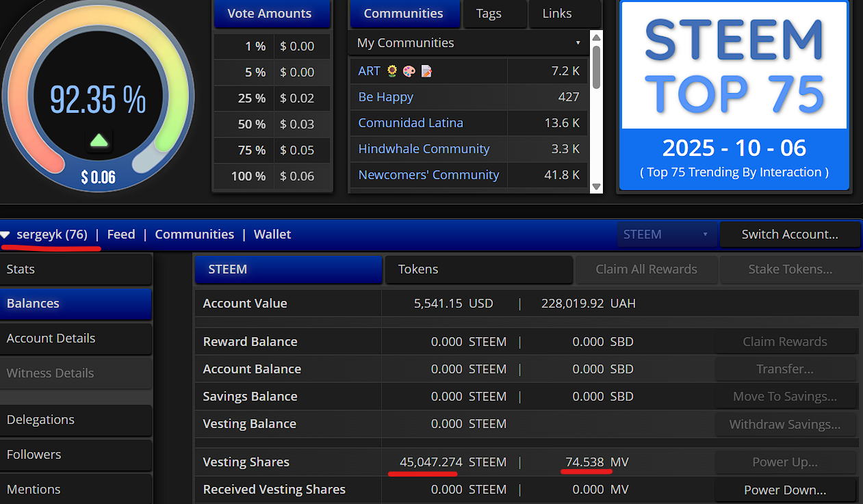The width and height of the screenshot is (863, 504).
Task: Click the communities list scrollbar thumb
Action: tap(596, 67)
